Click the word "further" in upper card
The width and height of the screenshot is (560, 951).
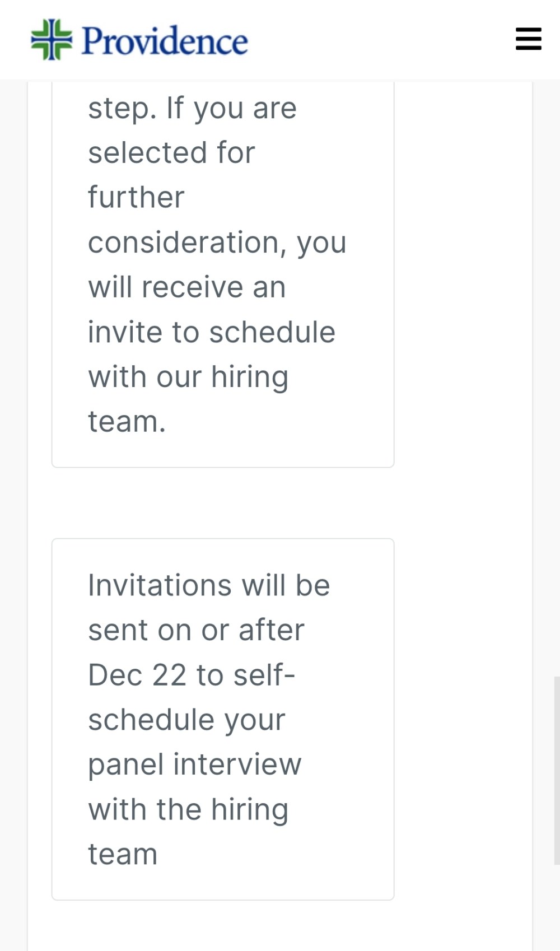click(x=136, y=198)
